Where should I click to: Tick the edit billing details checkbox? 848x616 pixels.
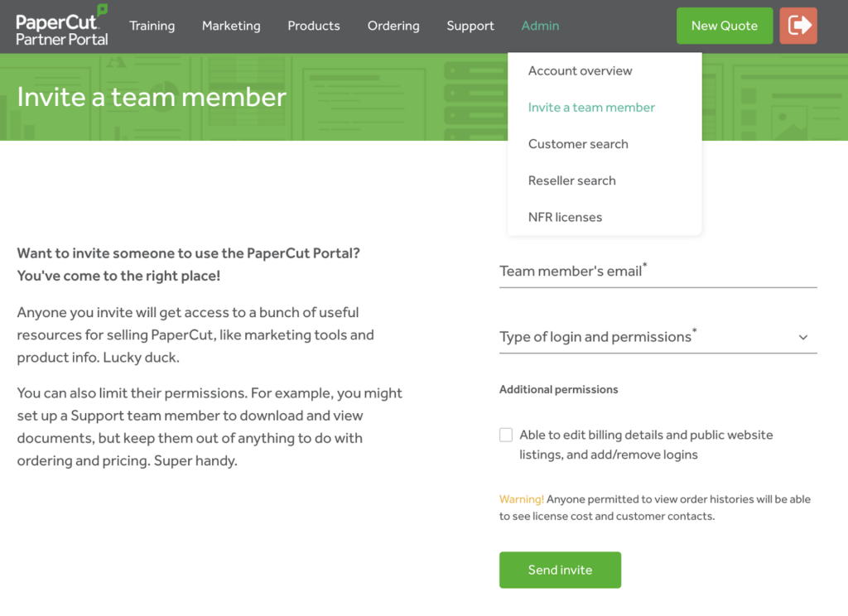[x=506, y=435]
